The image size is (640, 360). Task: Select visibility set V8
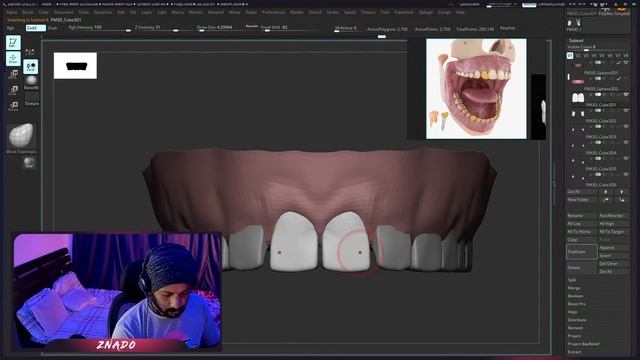626,56
